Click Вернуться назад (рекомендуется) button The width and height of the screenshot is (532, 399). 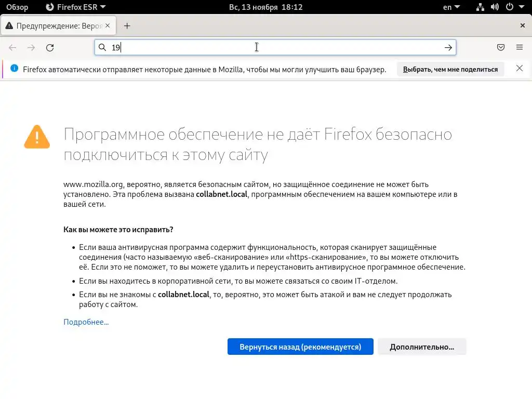pos(300,347)
